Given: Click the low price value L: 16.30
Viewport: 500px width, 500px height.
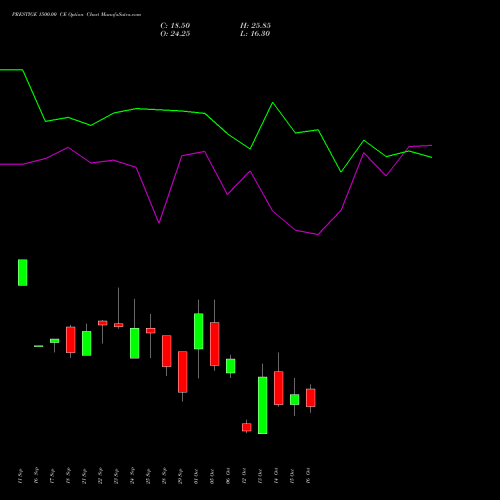Looking at the screenshot, I should point(255,34).
